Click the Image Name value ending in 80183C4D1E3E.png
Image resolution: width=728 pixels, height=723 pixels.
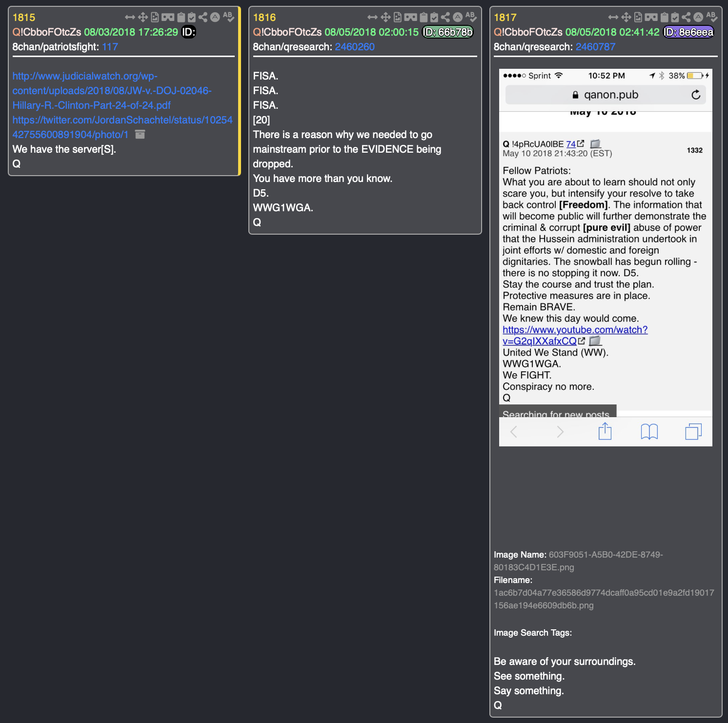(578, 561)
